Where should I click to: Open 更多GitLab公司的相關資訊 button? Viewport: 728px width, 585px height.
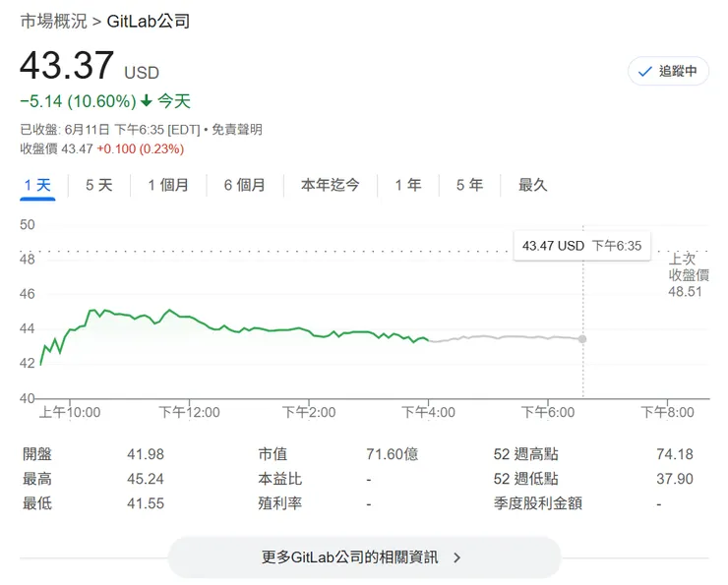coord(364,557)
